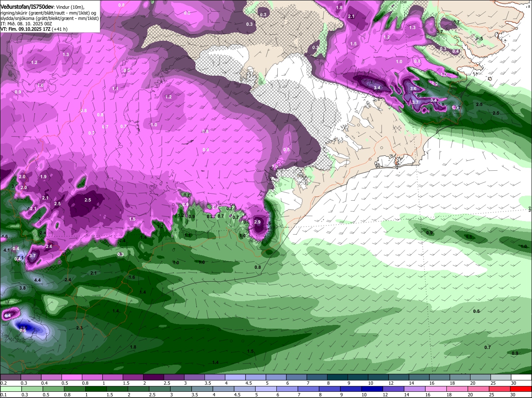
Task: Click the 2.3 rain value on map
Action: tap(79, 328)
